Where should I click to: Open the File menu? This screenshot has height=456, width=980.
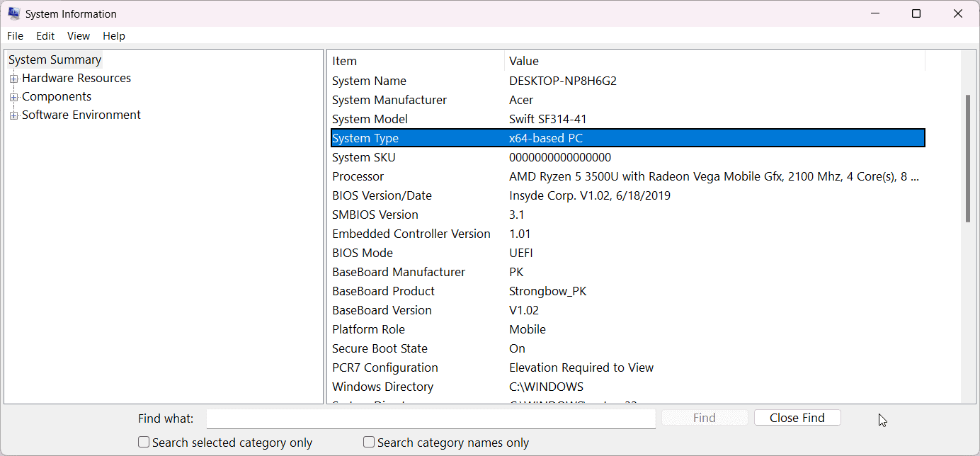point(15,36)
